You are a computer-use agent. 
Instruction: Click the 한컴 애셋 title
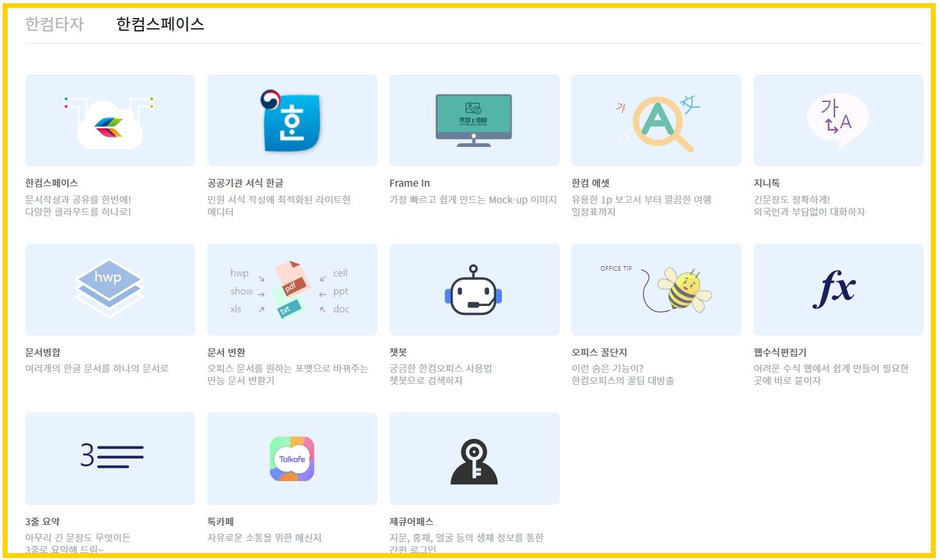pyautogui.click(x=590, y=183)
